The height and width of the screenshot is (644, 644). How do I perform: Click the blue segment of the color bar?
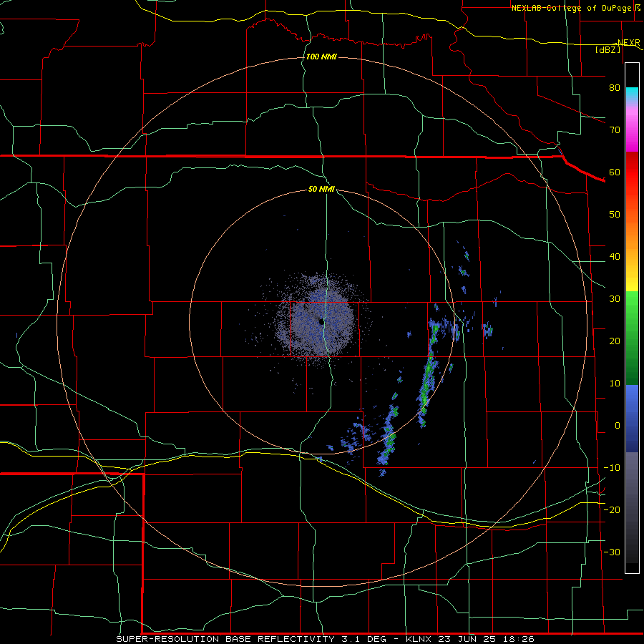click(x=632, y=418)
